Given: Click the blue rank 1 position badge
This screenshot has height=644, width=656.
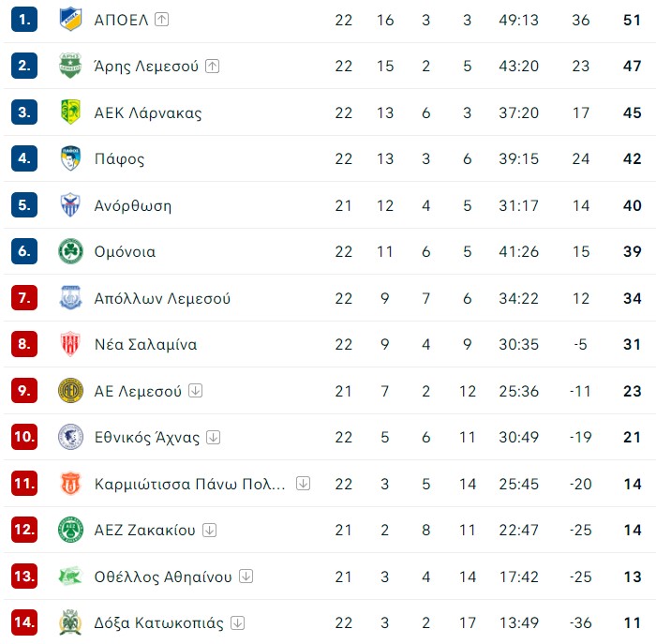Looking at the screenshot, I should click(x=24, y=20).
